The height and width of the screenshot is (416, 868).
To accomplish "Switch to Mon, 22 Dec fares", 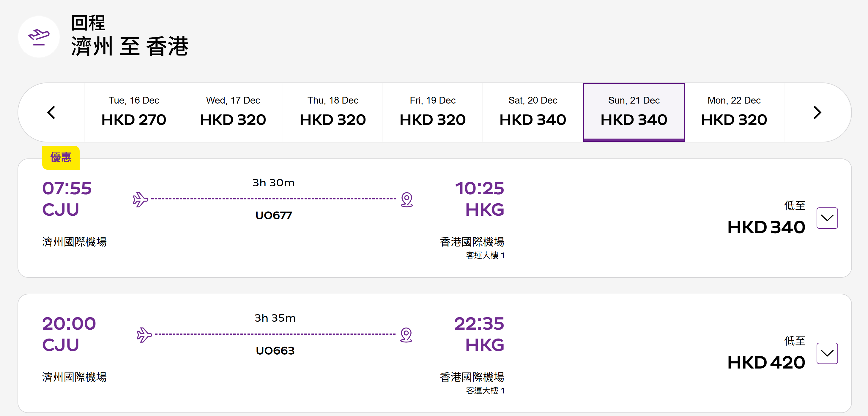I will click(x=734, y=112).
